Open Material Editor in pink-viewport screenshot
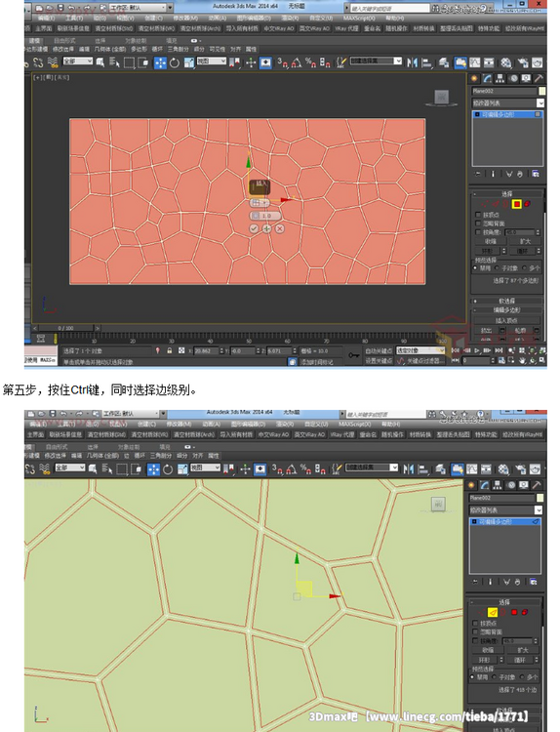This screenshot has height=732, width=560. tap(506, 62)
